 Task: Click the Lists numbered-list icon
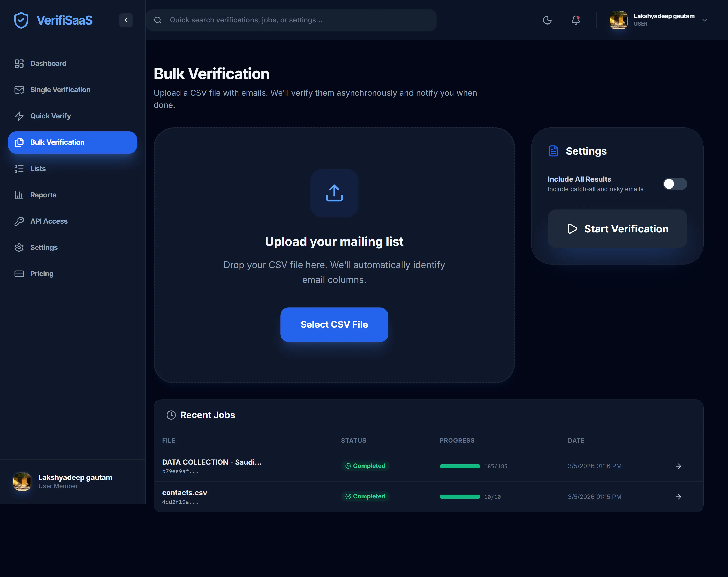(19, 169)
